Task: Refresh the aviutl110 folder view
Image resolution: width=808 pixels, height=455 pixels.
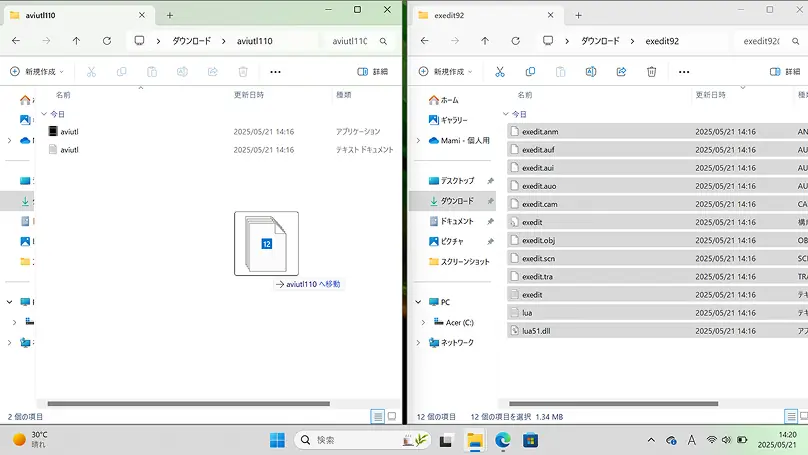Action: 107,41
